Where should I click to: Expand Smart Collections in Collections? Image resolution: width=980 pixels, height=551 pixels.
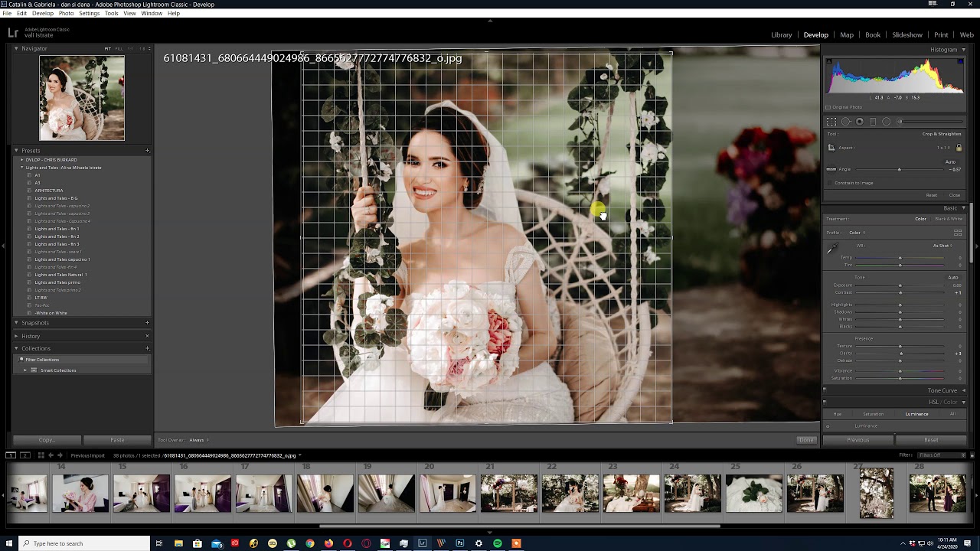pyautogui.click(x=25, y=370)
